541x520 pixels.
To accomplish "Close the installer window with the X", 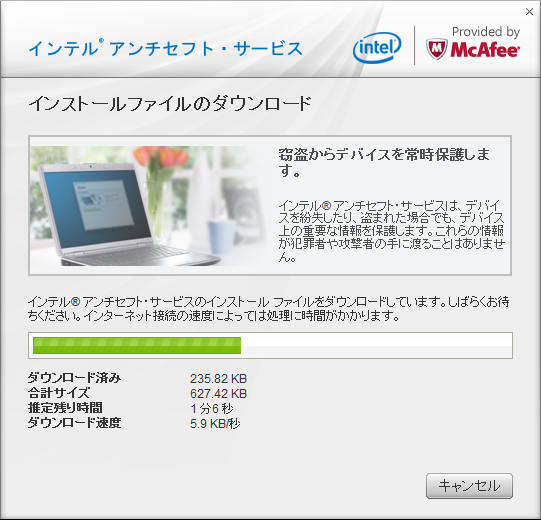I will (x=529, y=12).
